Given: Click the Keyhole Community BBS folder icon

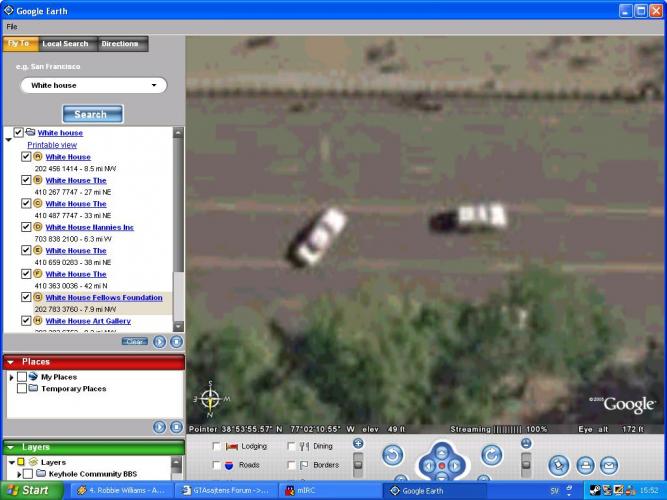Looking at the screenshot, I should pyautogui.click(x=41, y=473).
